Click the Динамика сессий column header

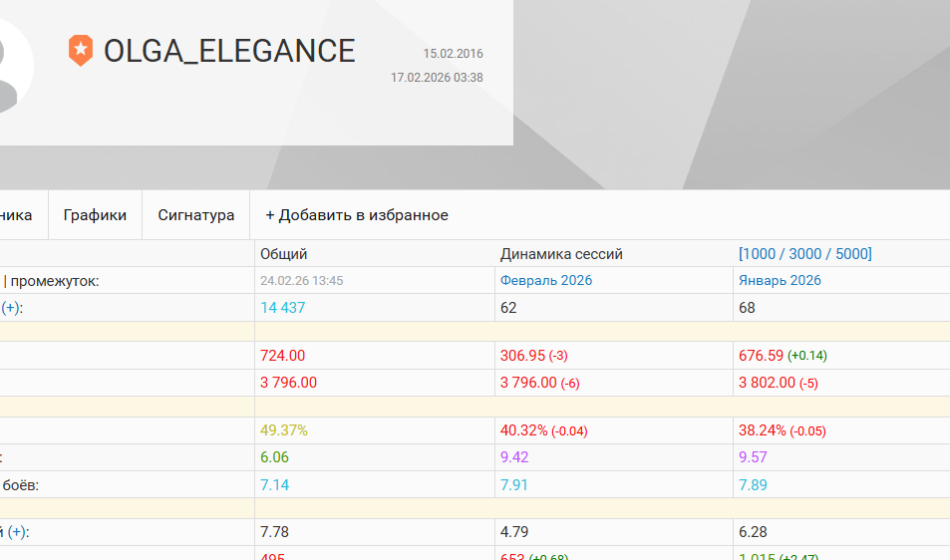(561, 254)
